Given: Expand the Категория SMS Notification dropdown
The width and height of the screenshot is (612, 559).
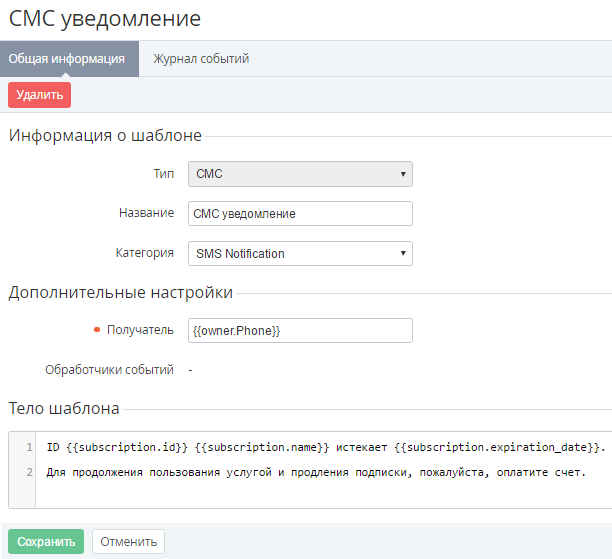Looking at the screenshot, I should [x=300, y=254].
